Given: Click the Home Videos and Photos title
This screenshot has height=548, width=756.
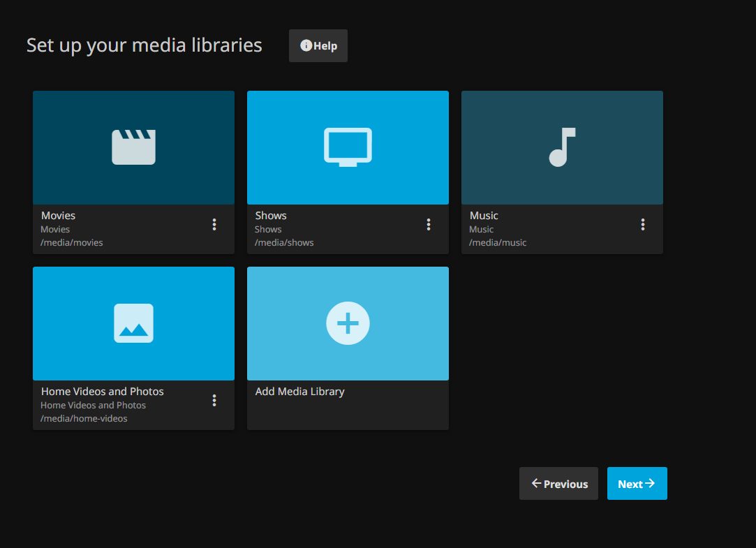Looking at the screenshot, I should coord(102,392).
